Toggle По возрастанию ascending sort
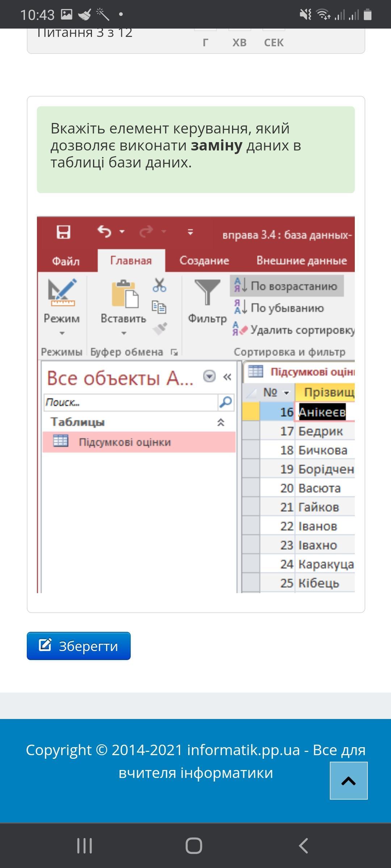391x868 pixels. [286, 286]
